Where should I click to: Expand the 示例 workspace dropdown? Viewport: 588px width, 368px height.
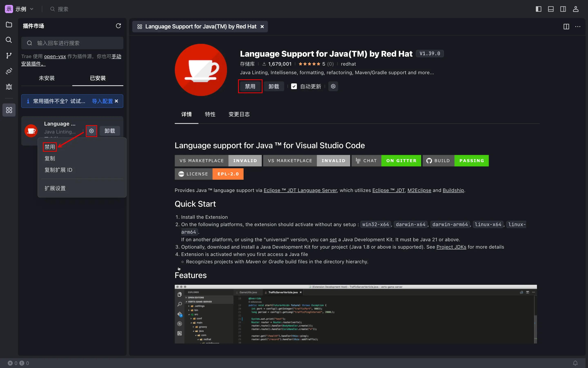32,9
